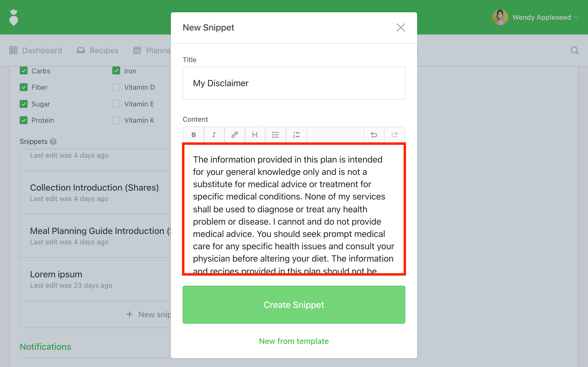Click the Snippets help question mark
The image size is (588, 367).
coord(53,141)
